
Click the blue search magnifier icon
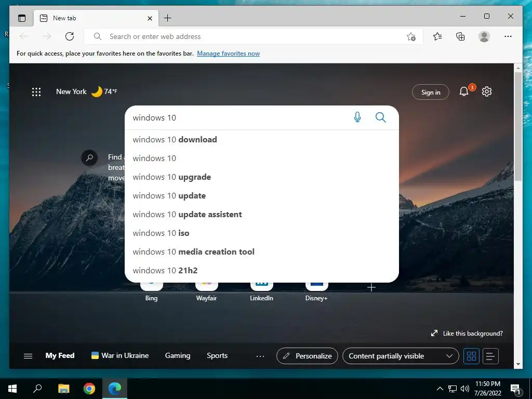(x=381, y=117)
